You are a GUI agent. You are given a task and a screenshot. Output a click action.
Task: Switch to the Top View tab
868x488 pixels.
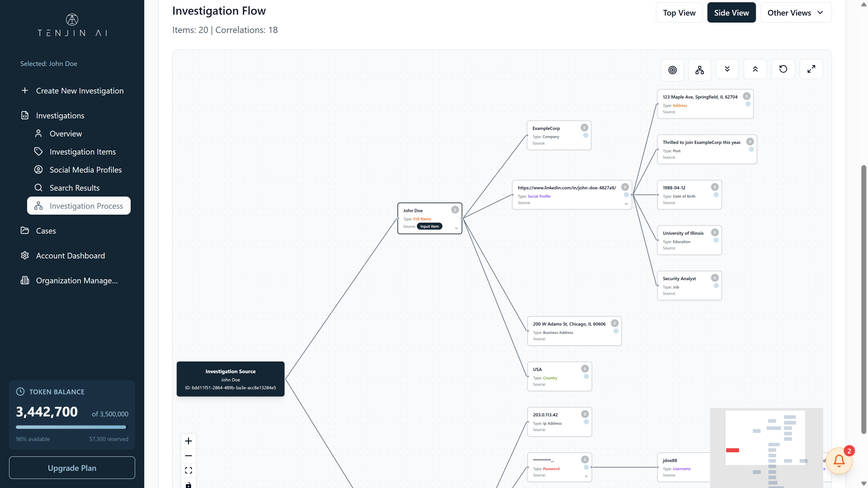(679, 13)
